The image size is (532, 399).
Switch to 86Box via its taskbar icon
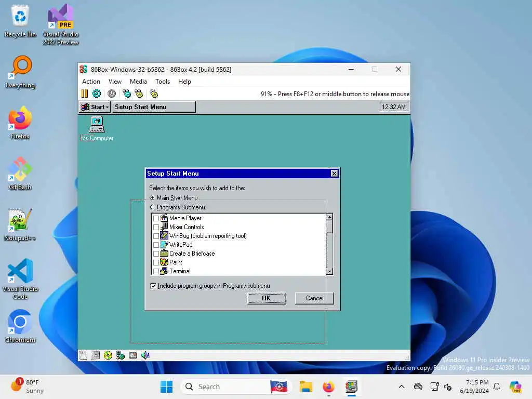(352, 387)
